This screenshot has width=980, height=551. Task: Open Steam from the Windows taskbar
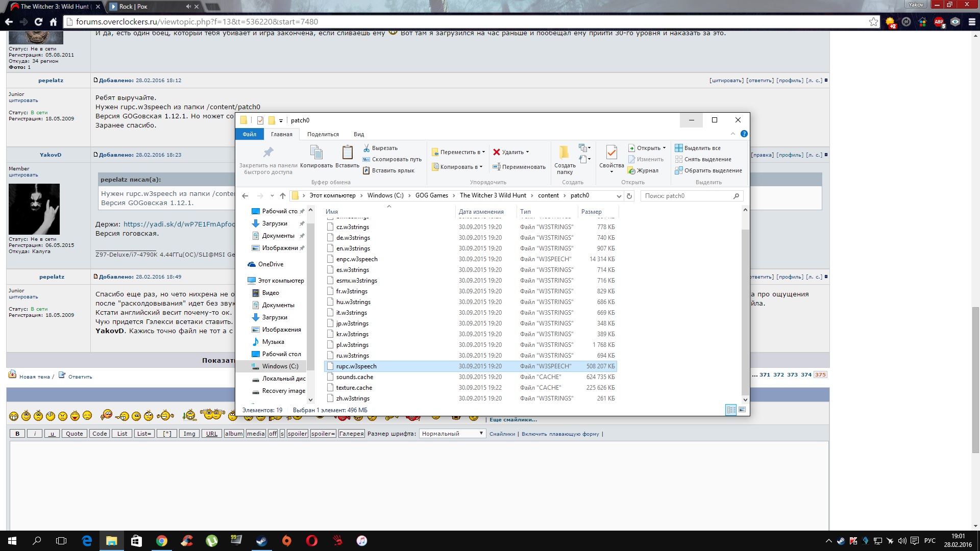(262, 541)
